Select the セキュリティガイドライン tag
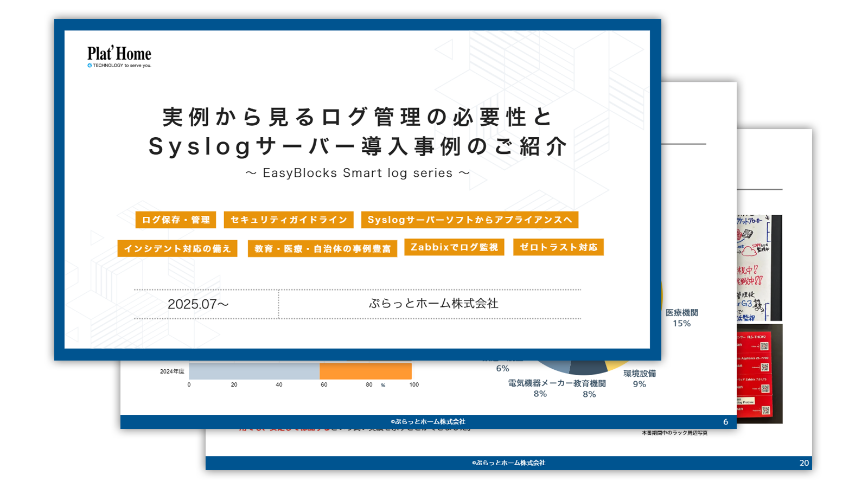 tap(289, 220)
